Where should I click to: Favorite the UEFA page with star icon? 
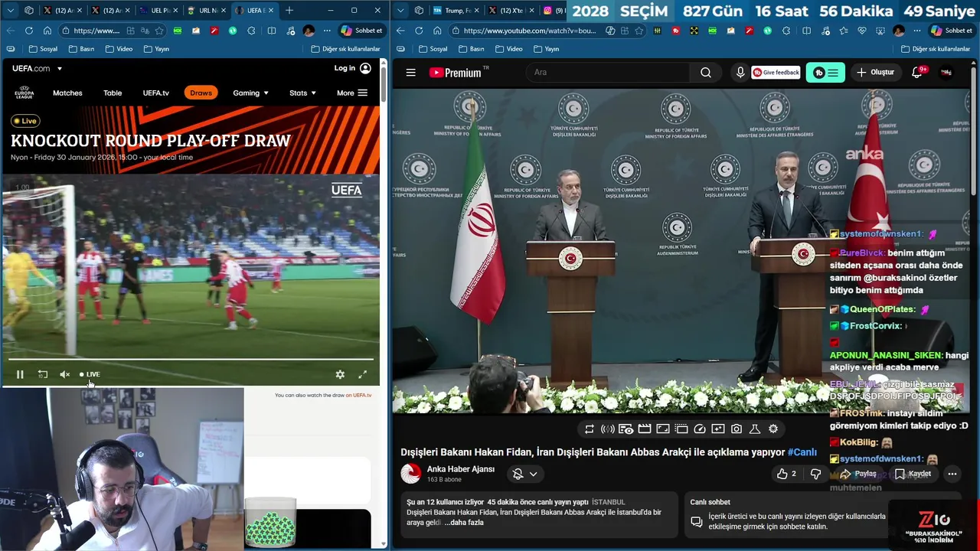[x=159, y=31]
